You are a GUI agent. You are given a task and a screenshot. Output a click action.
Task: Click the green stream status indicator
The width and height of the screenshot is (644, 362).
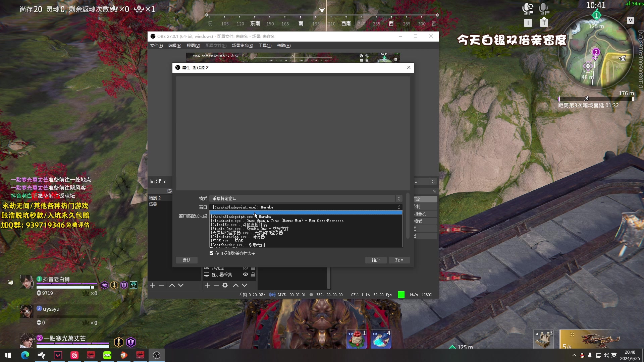[401, 295]
